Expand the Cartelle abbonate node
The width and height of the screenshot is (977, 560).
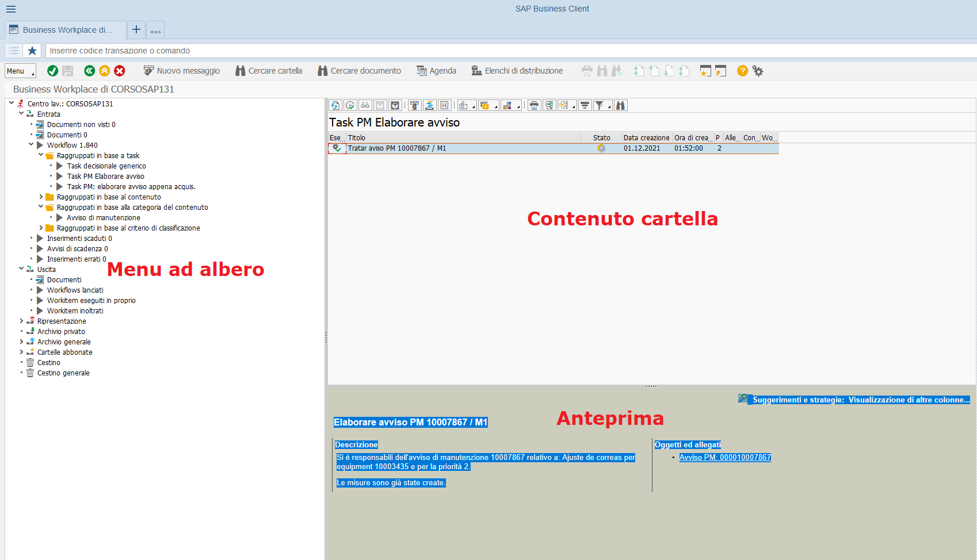[x=21, y=352]
